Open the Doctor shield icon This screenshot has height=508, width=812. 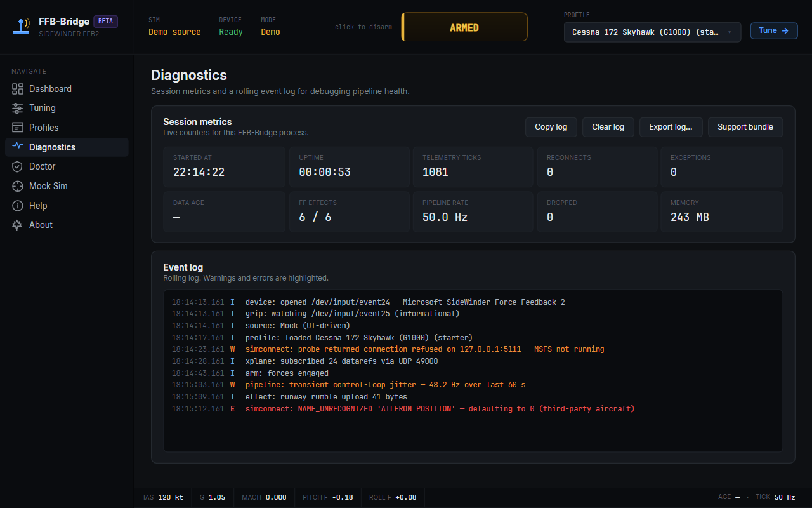click(18, 166)
